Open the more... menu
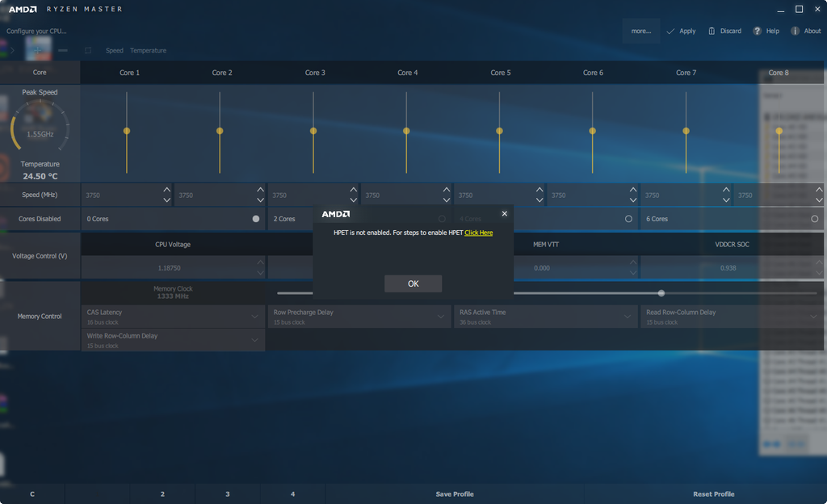827x504 pixels. [640, 31]
